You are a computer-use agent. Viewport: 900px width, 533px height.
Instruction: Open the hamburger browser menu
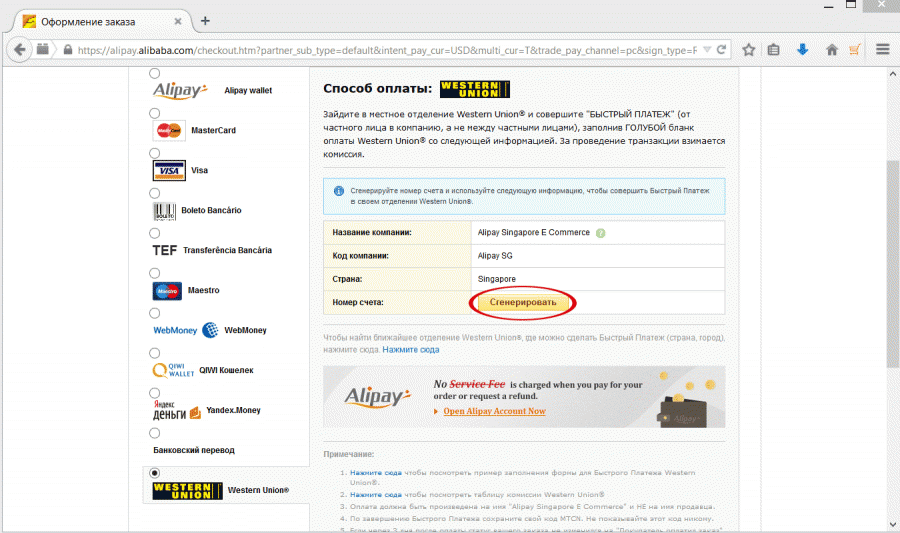point(883,49)
